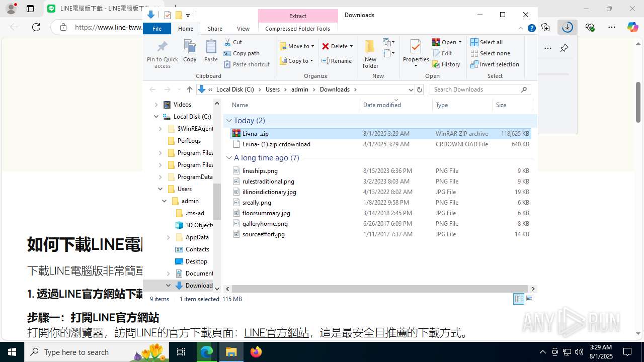Image resolution: width=644 pixels, height=362 pixels.
Task: Click the Paste icon in the ribbon
Action: [211, 51]
